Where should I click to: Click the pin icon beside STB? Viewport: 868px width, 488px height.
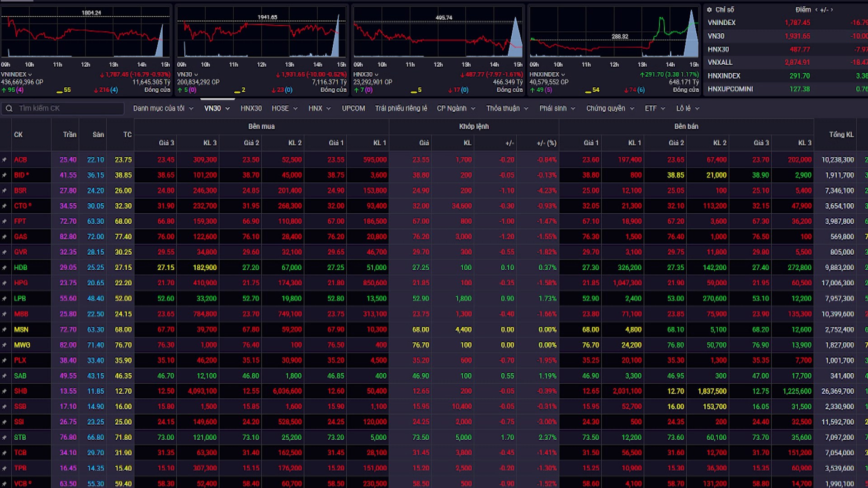click(5, 437)
